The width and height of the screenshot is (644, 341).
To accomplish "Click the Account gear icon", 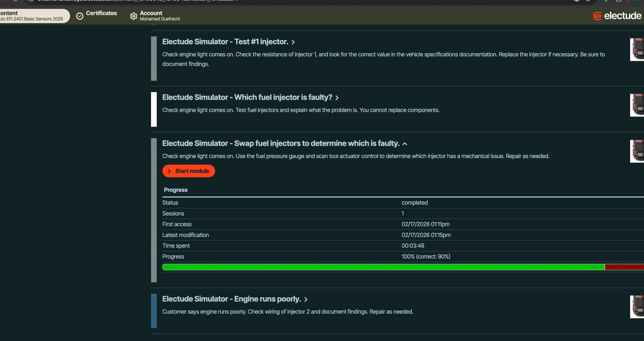I will [x=133, y=16].
